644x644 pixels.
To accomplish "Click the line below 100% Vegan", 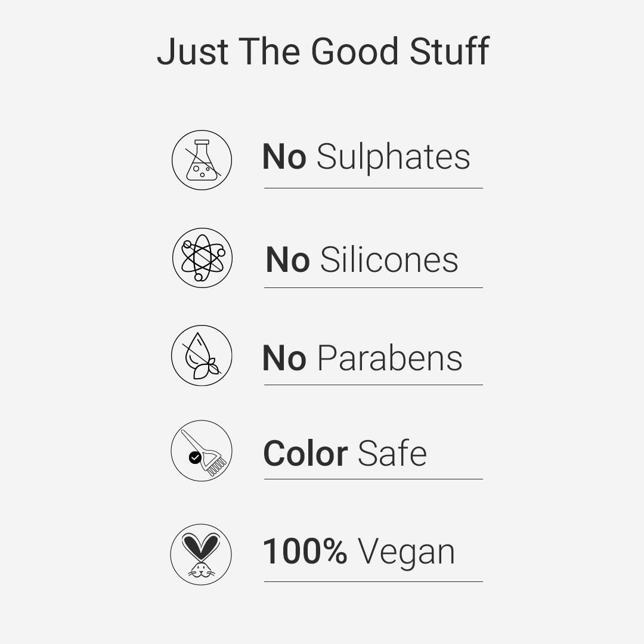I will pyautogui.click(x=373, y=581).
